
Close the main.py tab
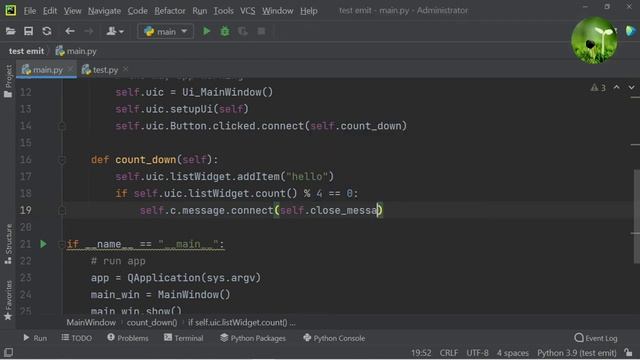pos(70,69)
